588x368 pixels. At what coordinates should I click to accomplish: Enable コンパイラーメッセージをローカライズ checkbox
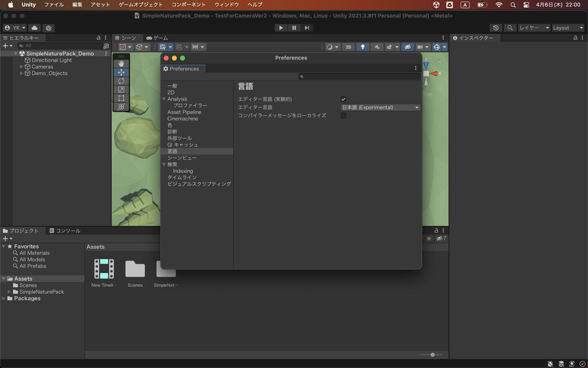(x=343, y=116)
